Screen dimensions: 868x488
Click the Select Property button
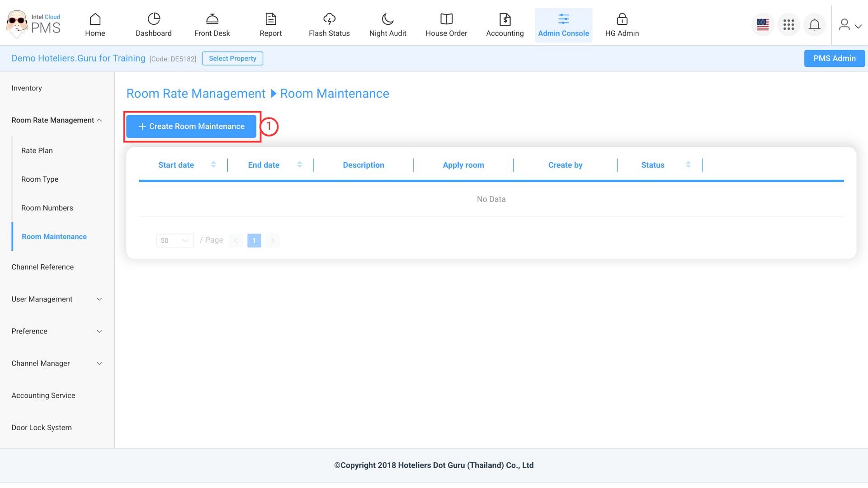tap(232, 58)
